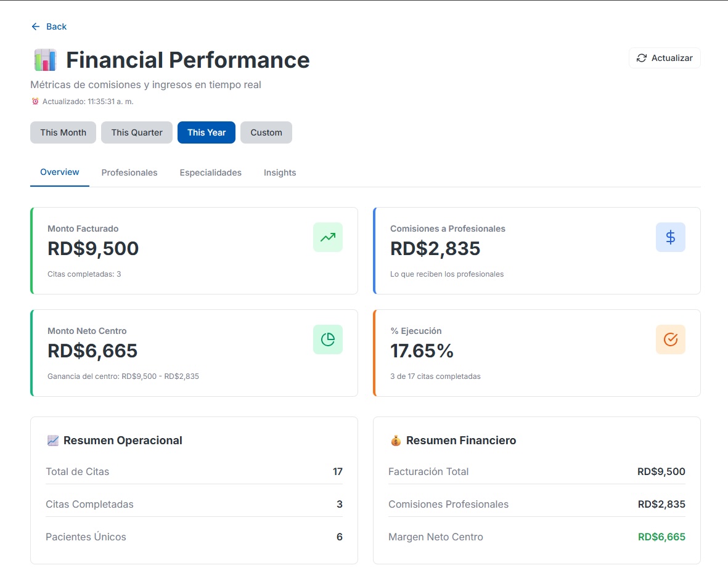Viewport: 728px width, 581px height.
Task: Click the money bag icon in Resumen Financiero
Action: [396, 441]
